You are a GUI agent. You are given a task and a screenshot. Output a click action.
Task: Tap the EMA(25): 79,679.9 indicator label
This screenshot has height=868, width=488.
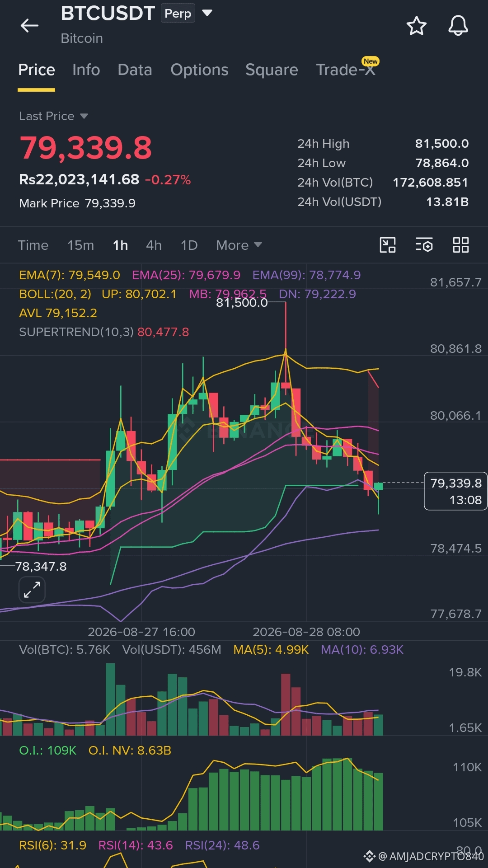point(186,275)
